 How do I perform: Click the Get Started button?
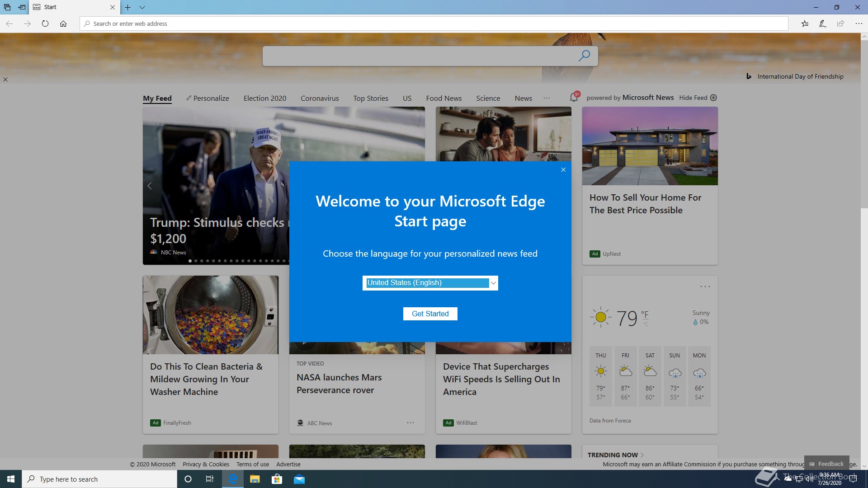coord(430,314)
